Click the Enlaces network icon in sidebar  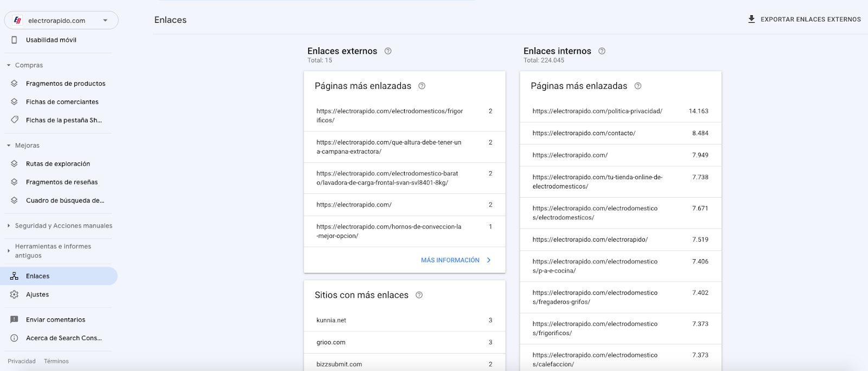14,276
